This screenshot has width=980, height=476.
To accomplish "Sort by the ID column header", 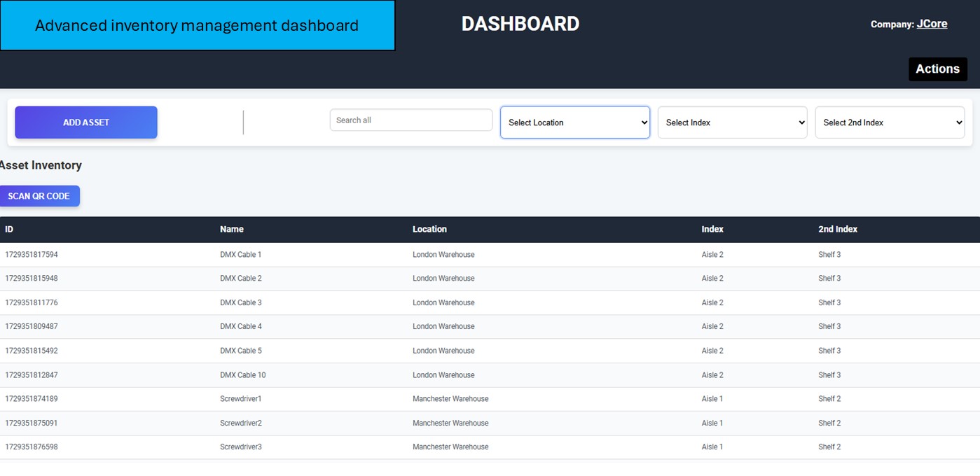I will pyautogui.click(x=9, y=230).
